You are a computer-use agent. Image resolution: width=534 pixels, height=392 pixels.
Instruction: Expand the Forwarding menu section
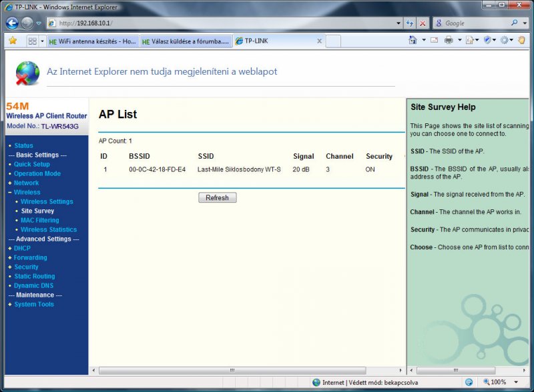pos(30,257)
